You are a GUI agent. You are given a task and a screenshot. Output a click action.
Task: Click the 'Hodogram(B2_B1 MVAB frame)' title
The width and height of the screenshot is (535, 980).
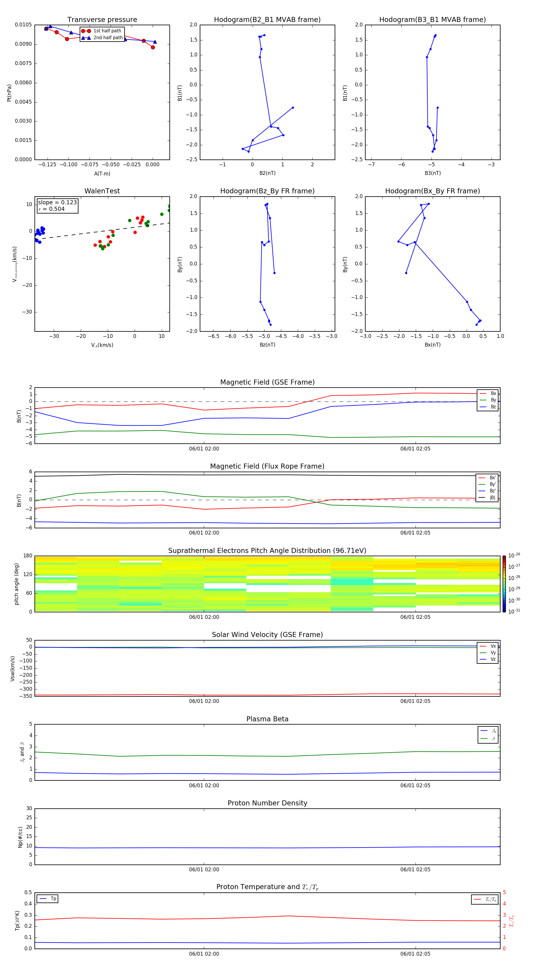click(x=267, y=20)
